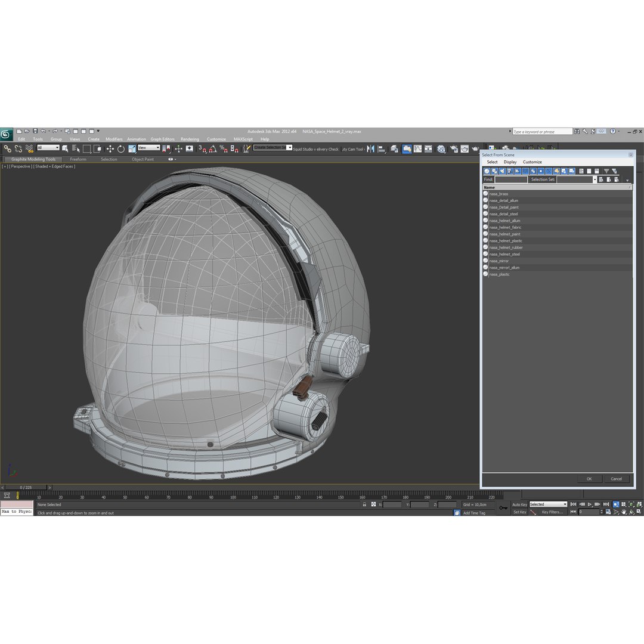The image size is (644, 644).
Task: Select the Unlink Selection tool
Action: (x=18, y=148)
